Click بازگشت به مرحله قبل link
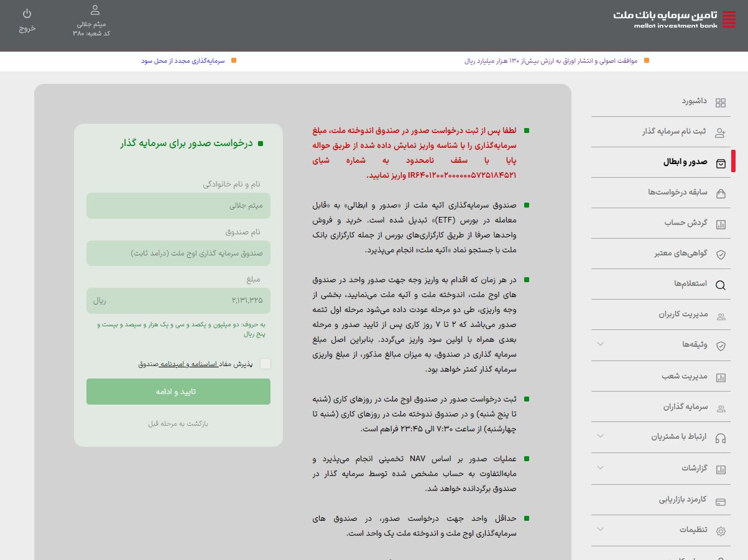This screenshot has width=748, height=560. click(x=178, y=423)
